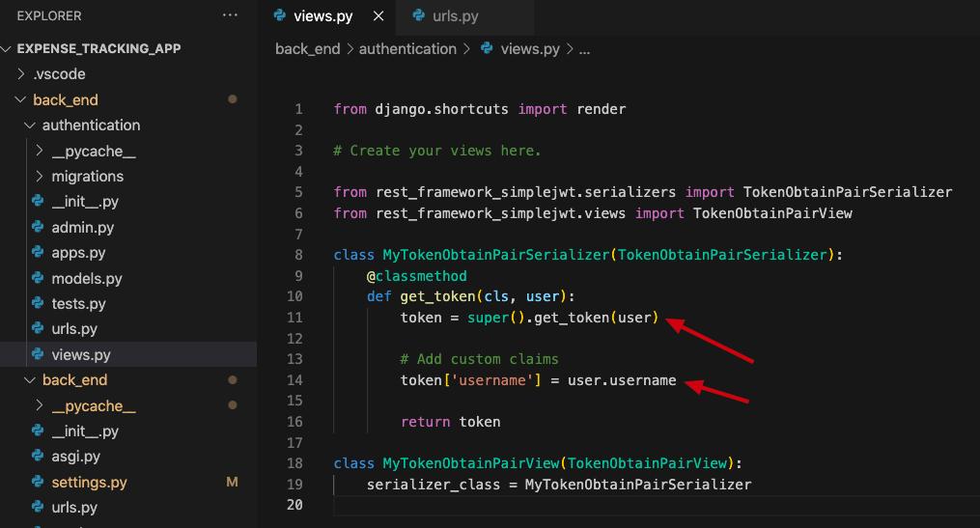The image size is (980, 528).
Task: Collapse the EXPENSE_TRACKING_APP root section
Action: pyautogui.click(x=98, y=48)
